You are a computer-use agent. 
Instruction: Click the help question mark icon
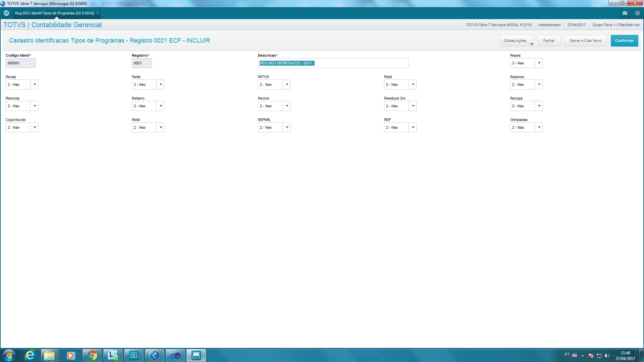(x=637, y=13)
